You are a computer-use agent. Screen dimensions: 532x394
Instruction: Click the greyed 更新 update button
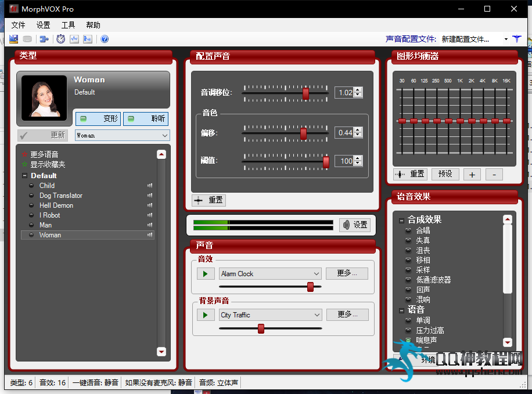coord(43,135)
